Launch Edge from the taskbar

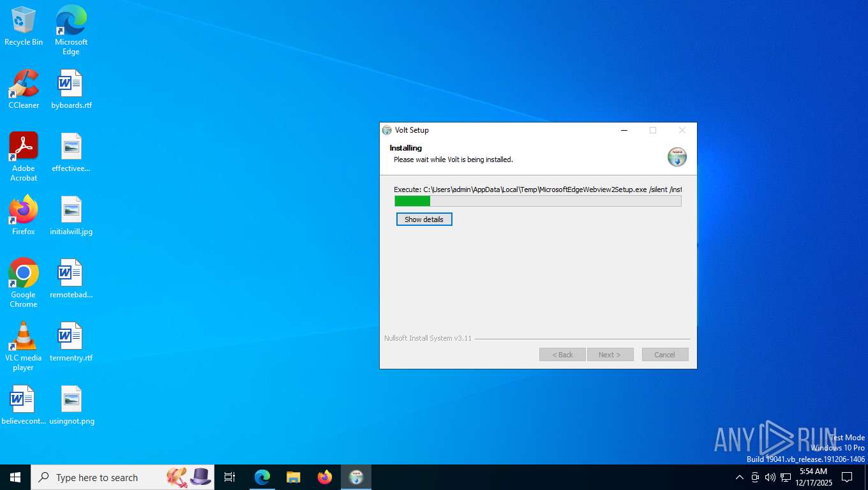[x=262, y=477]
